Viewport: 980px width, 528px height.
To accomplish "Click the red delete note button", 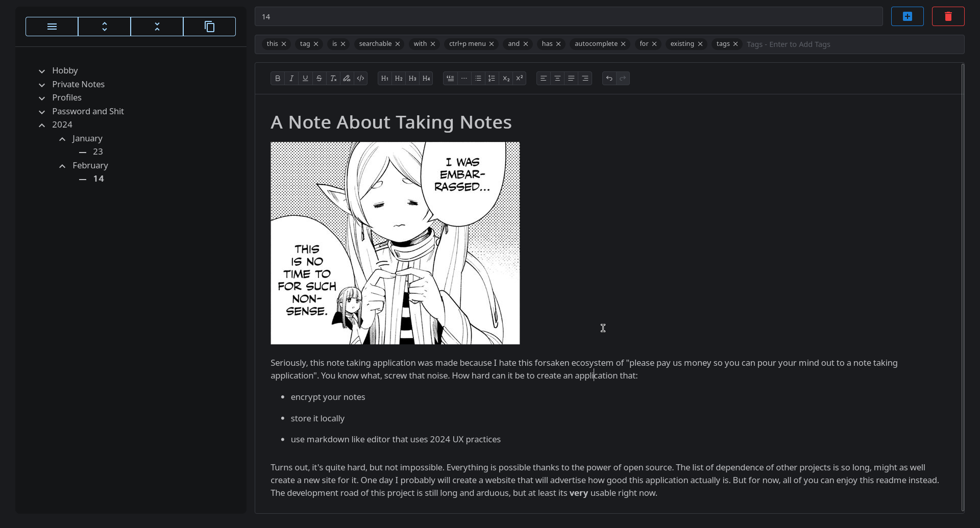I will click(948, 16).
